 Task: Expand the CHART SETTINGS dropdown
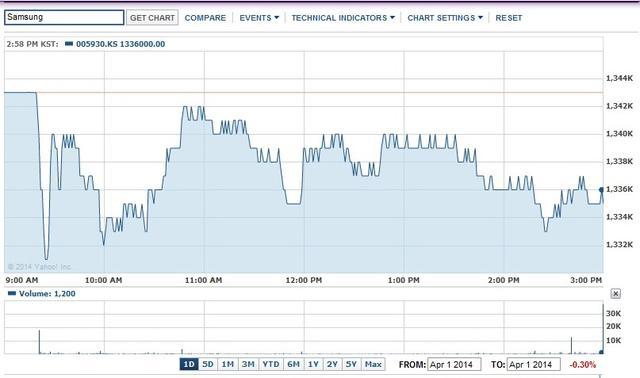[x=445, y=18]
